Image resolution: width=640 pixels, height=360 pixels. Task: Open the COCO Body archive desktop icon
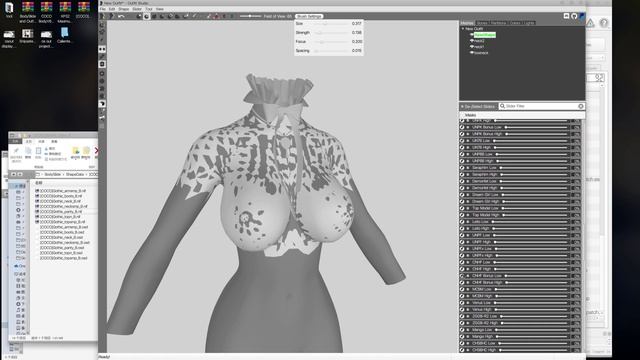pyautogui.click(x=46, y=11)
